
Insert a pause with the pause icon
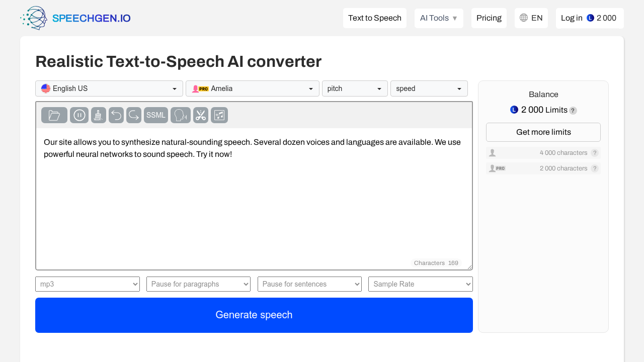(79, 115)
